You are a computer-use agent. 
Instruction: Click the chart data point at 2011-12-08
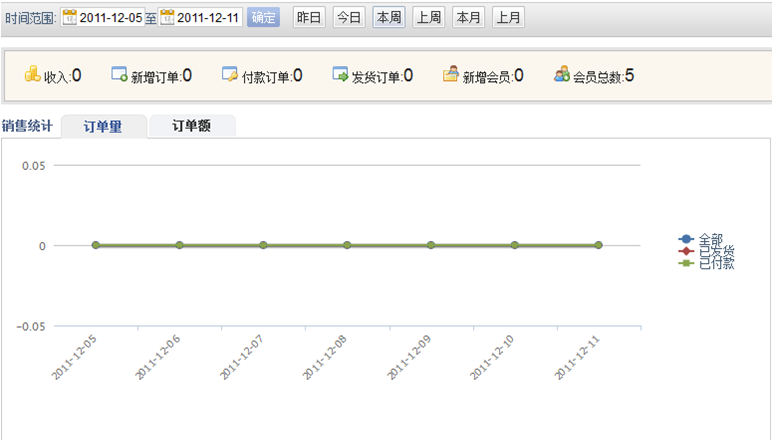click(347, 245)
